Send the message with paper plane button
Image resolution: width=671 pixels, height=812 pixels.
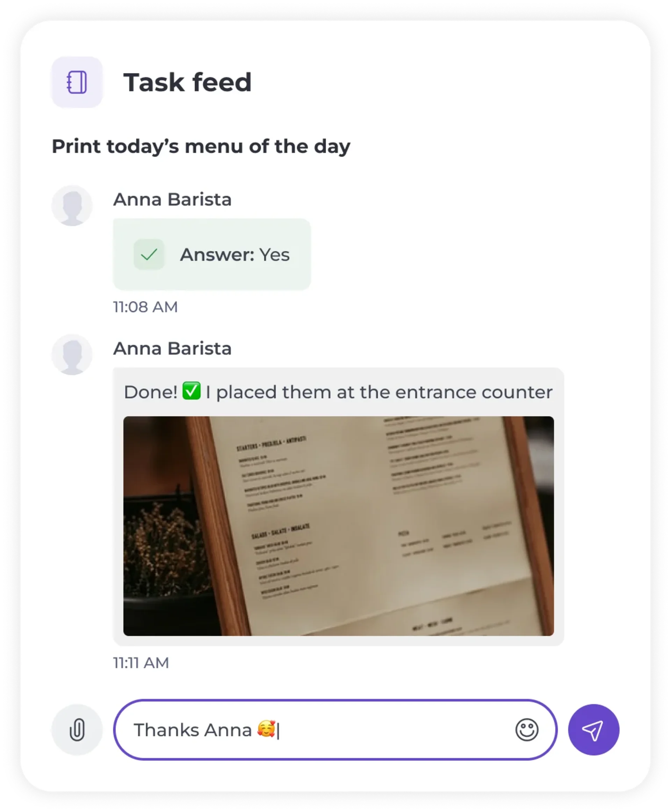click(x=593, y=730)
